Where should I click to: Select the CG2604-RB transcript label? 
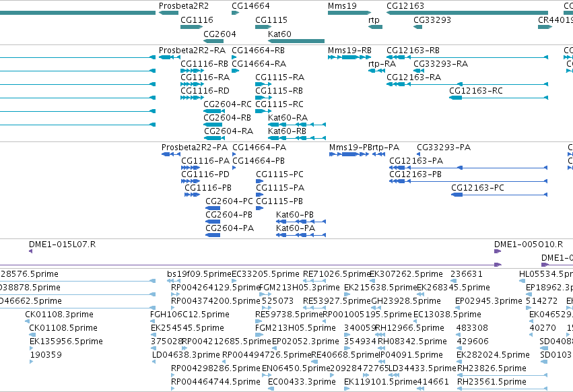[x=227, y=118]
